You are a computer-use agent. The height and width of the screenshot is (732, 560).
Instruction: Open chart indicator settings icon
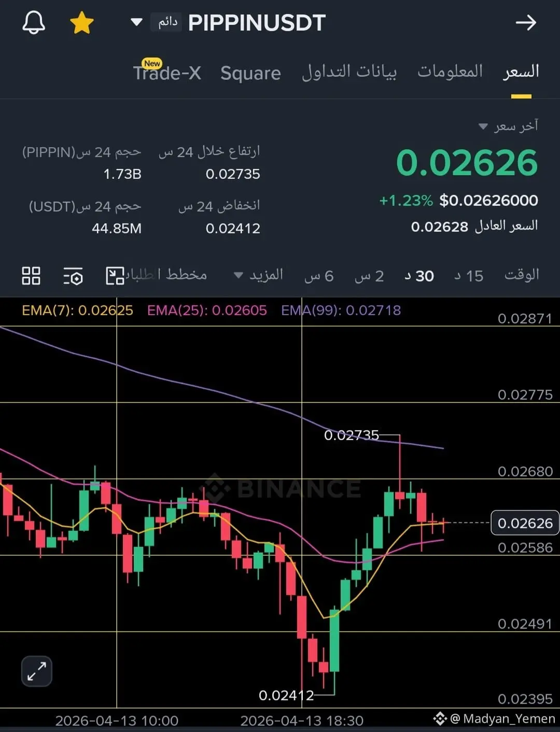click(73, 276)
